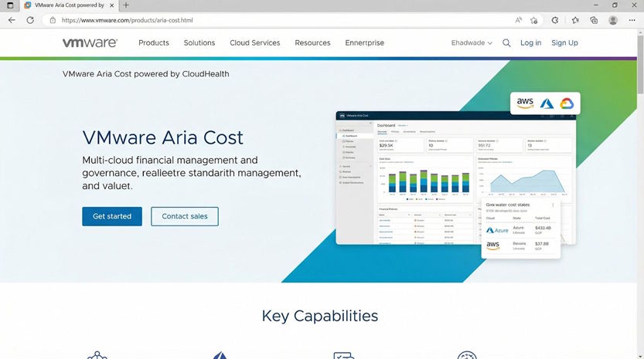
Task: Open the Resources menu
Action: 312,42
